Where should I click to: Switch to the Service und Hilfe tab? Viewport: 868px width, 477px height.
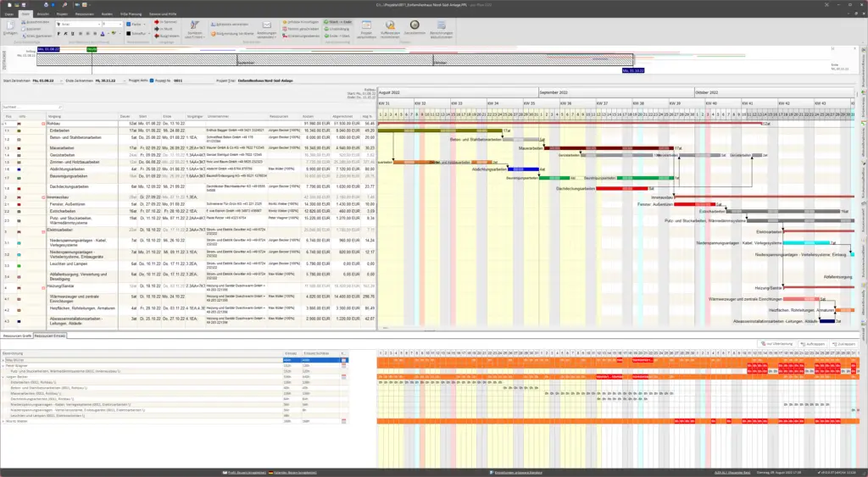pos(163,14)
